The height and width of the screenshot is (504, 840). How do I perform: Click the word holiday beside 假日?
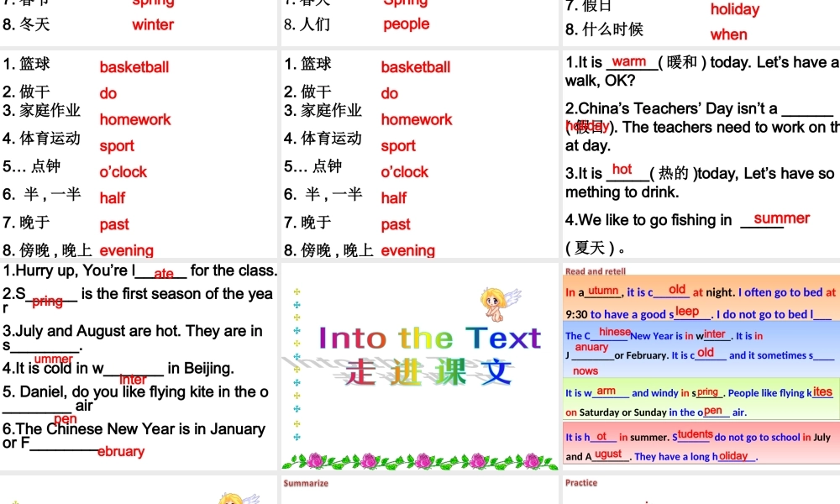click(735, 10)
